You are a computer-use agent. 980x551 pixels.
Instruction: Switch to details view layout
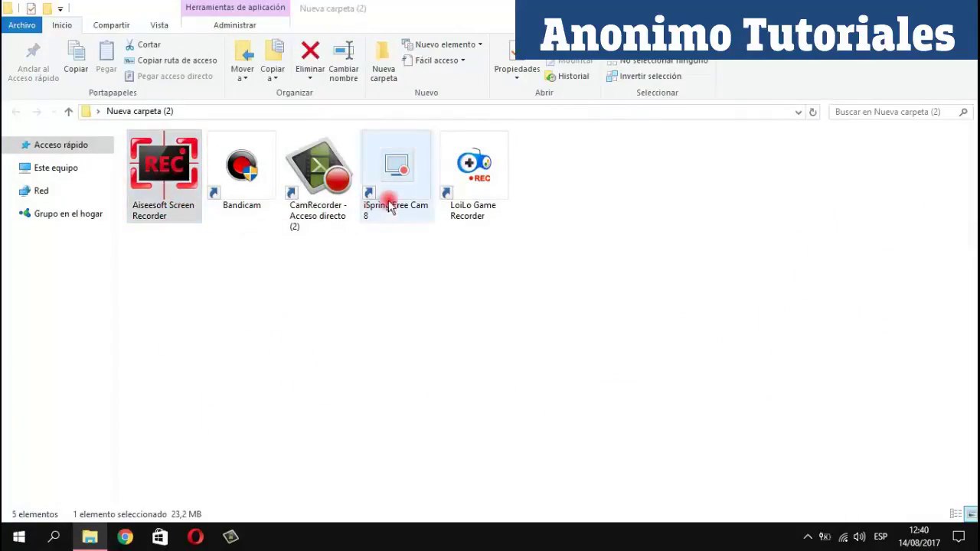[x=955, y=514]
